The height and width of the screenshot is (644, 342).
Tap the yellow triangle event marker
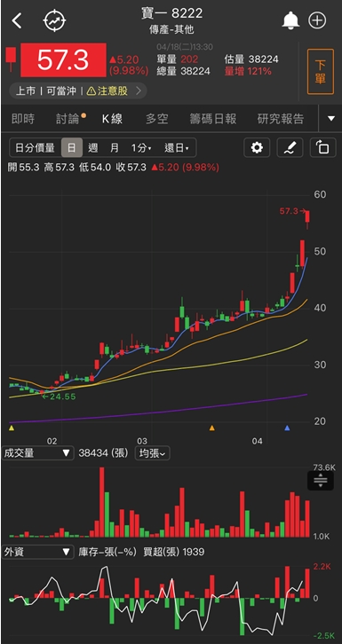point(12,428)
